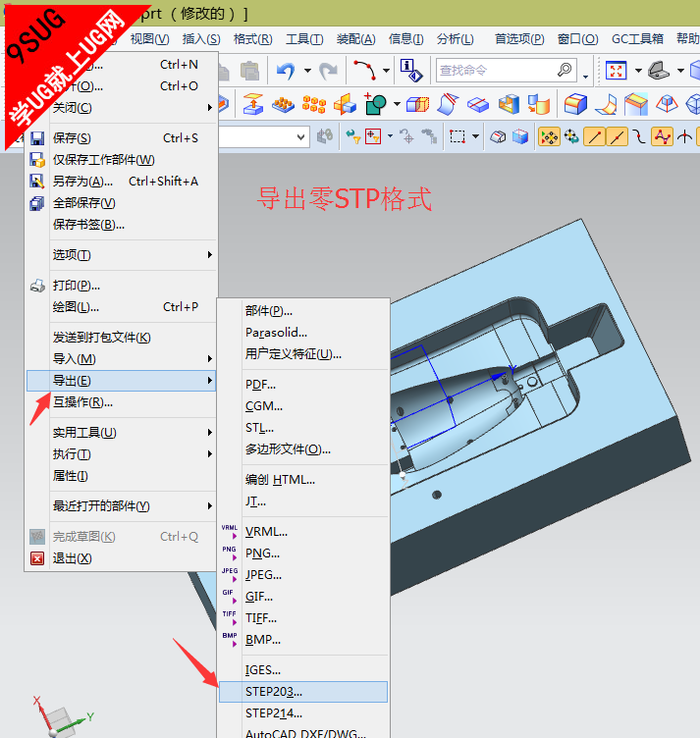Image resolution: width=700 pixels, height=738 pixels.
Task: Open the Unite boolean dropdown arrow
Action: coord(397,104)
